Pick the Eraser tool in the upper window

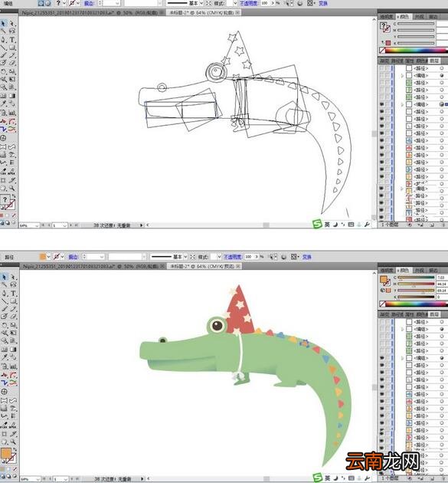[x=12, y=63]
